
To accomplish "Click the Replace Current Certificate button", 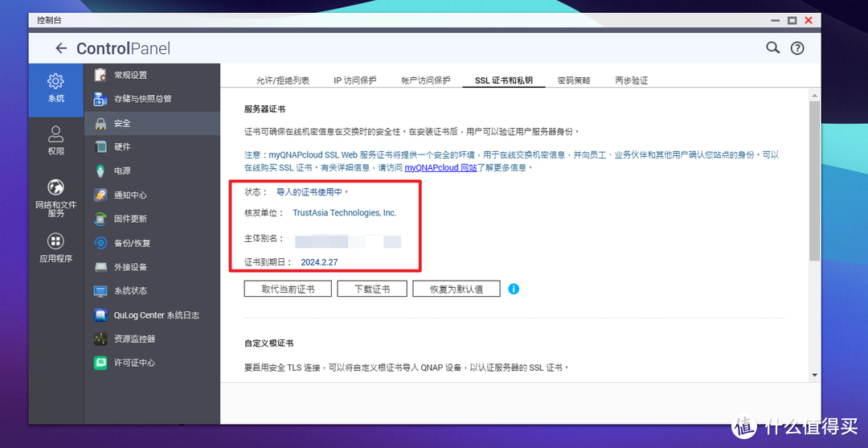I will pyautogui.click(x=288, y=289).
